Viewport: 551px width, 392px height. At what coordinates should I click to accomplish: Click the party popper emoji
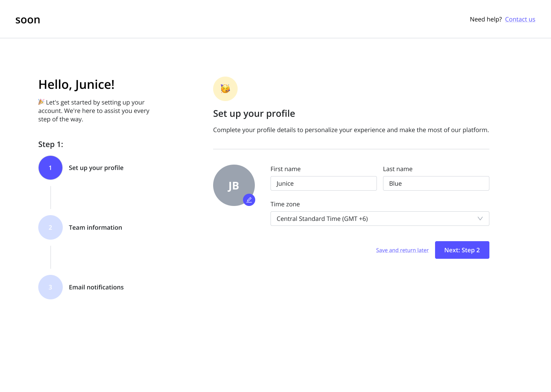[x=41, y=102]
